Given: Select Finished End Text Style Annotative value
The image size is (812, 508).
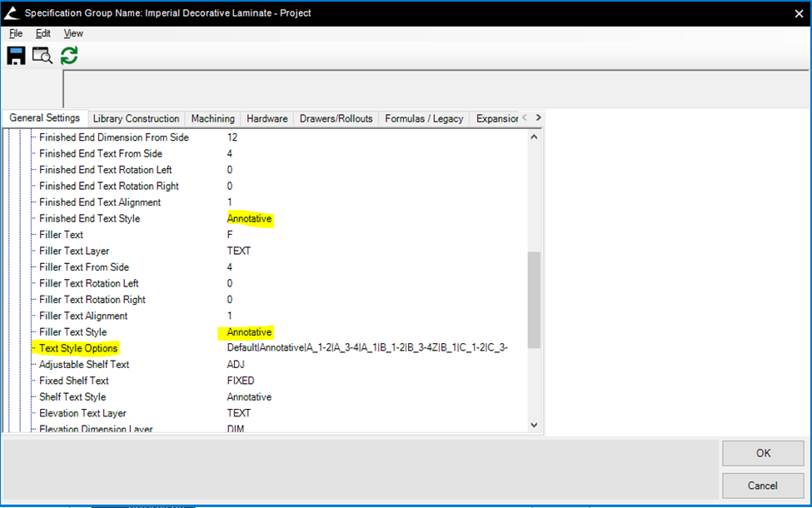Looking at the screenshot, I should point(249,219).
